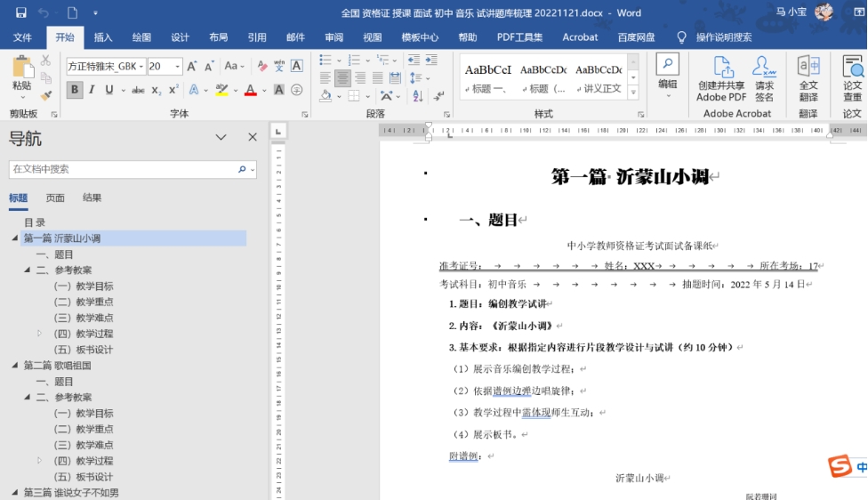Jump to (一) 教学目标 under 第一篇
The width and height of the screenshot is (868, 500).
(84, 286)
